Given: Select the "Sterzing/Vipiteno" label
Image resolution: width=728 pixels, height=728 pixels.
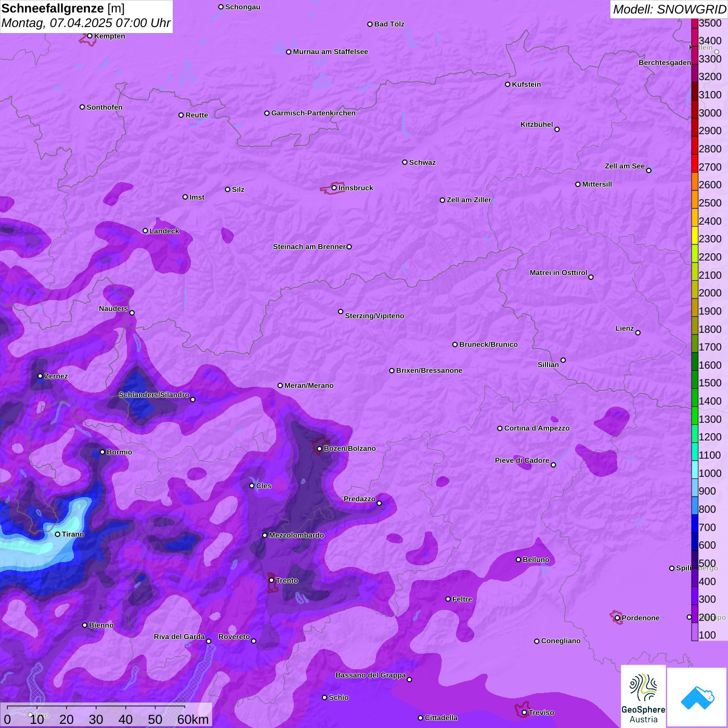Looking at the screenshot, I should (x=374, y=316).
